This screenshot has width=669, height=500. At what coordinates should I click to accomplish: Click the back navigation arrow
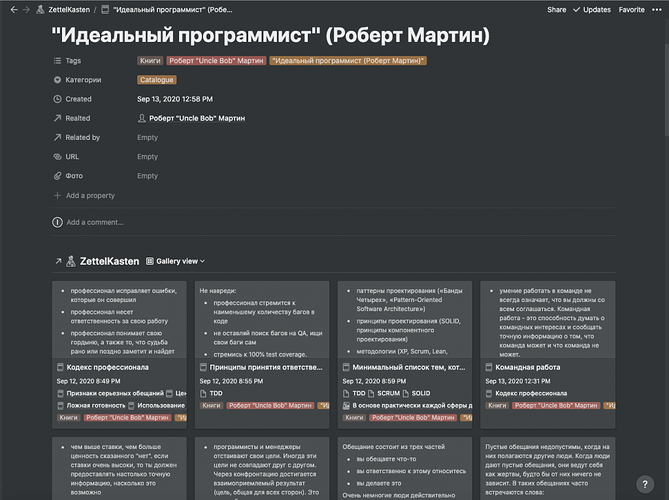point(11,9)
